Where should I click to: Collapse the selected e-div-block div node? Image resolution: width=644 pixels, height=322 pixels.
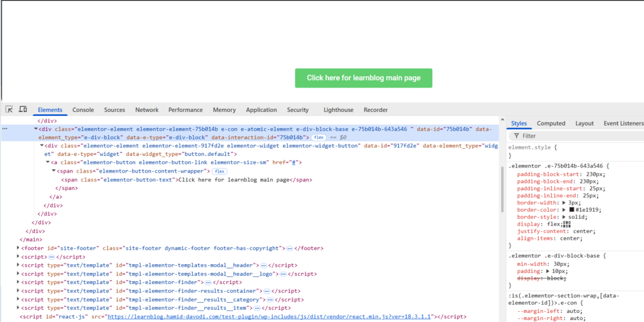(x=35, y=129)
